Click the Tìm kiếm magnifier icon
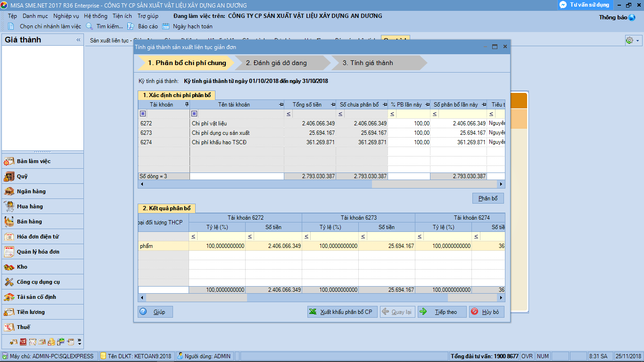This screenshot has height=362, width=644. click(x=89, y=26)
